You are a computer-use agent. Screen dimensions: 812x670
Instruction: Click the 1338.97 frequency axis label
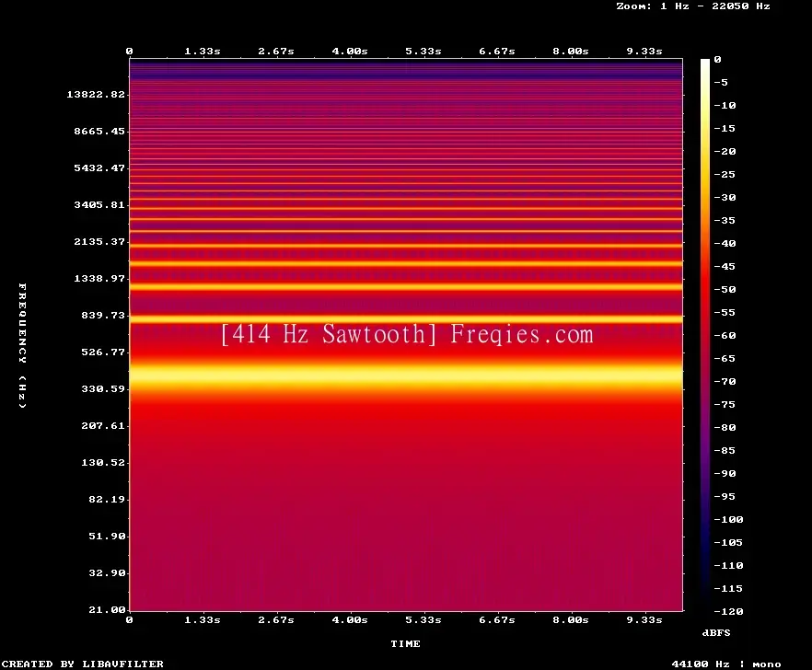[99, 278]
